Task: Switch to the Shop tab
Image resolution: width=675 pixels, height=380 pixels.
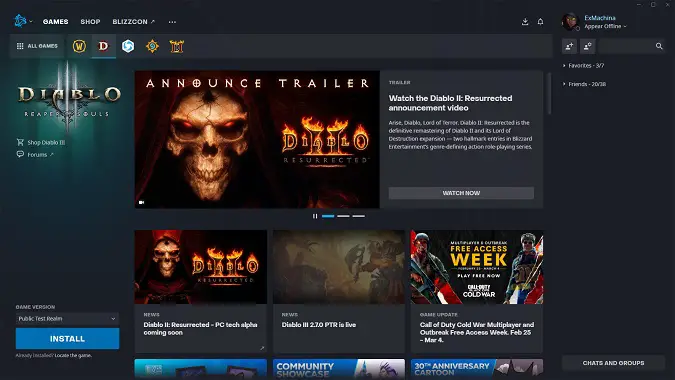Action: tap(90, 22)
